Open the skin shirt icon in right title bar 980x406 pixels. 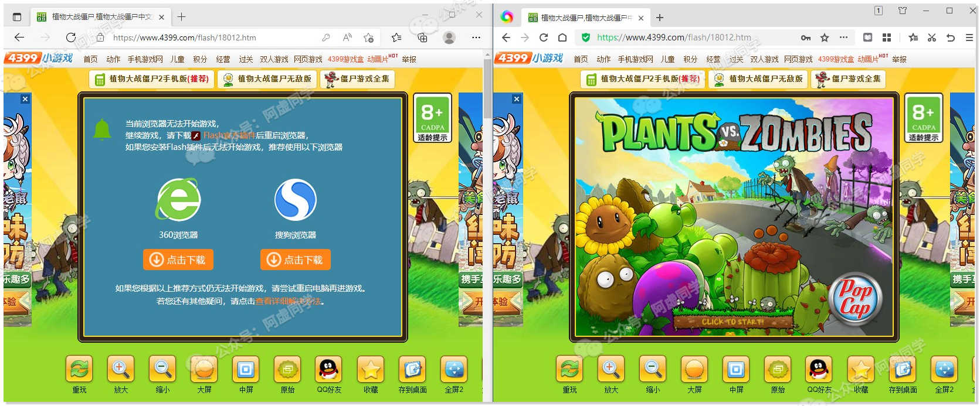[x=903, y=11]
